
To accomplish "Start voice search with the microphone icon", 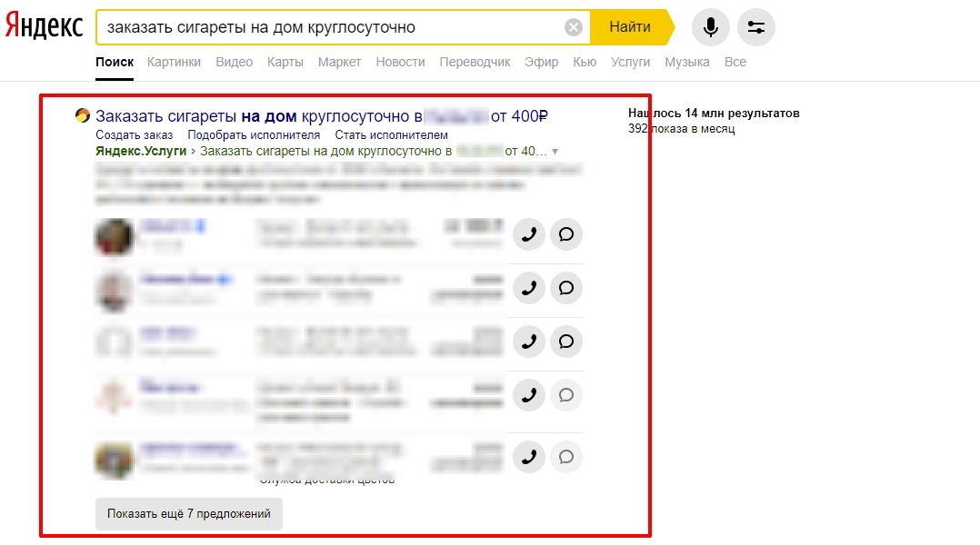I will [x=710, y=27].
